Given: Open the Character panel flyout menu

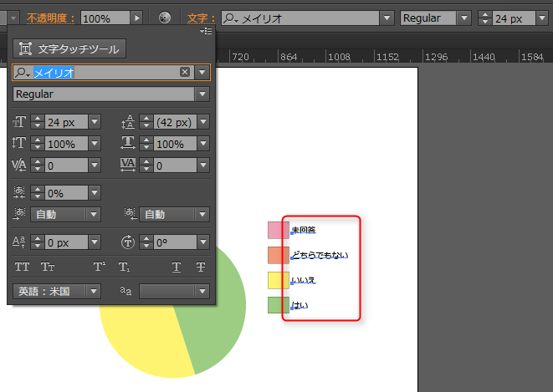Looking at the screenshot, I should (x=206, y=31).
